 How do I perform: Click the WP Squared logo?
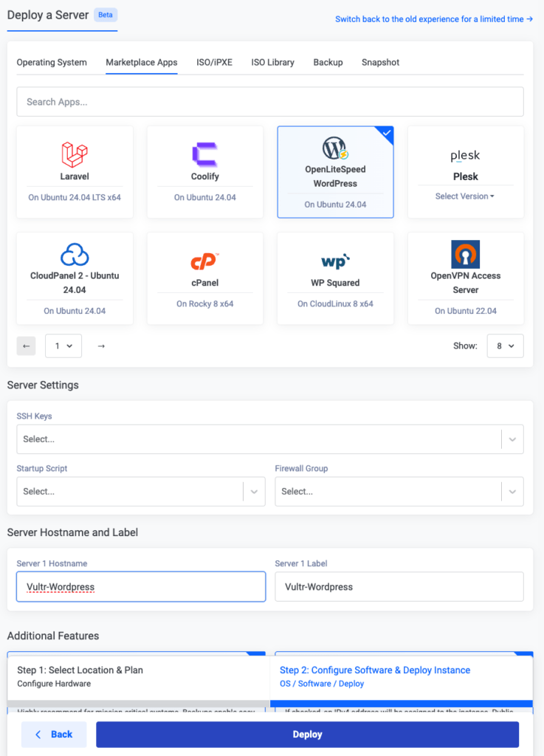[x=335, y=261]
